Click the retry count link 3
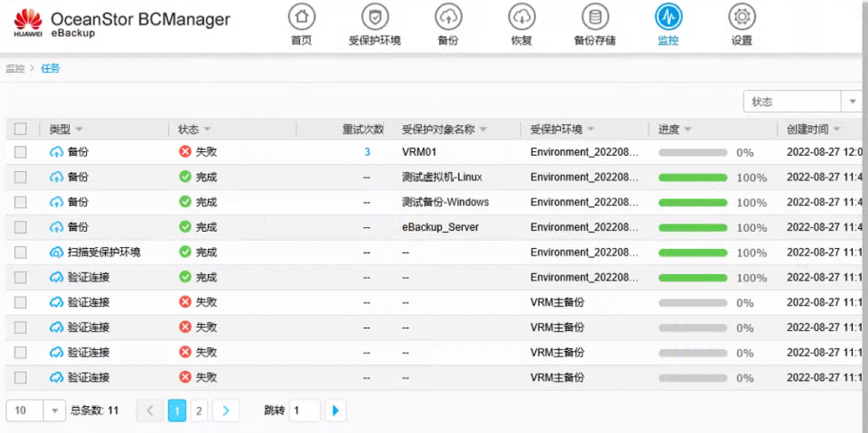The width and height of the screenshot is (868, 433). (x=367, y=152)
